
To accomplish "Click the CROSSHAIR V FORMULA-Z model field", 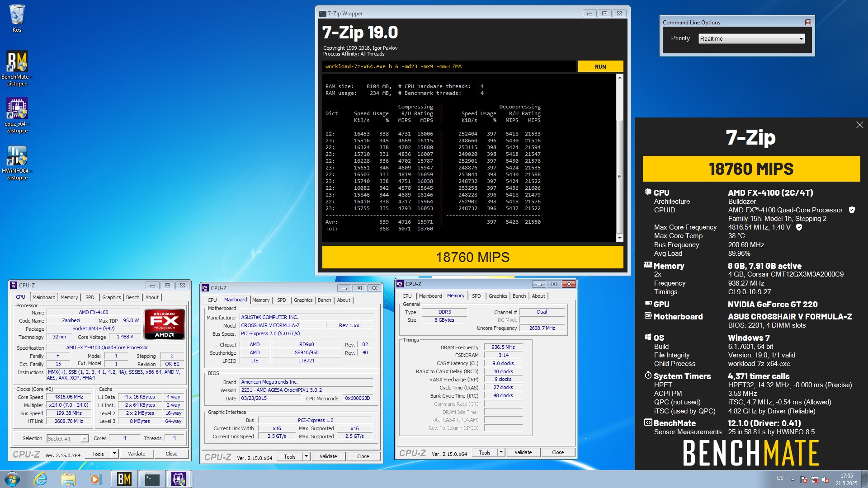I will 283,325.
